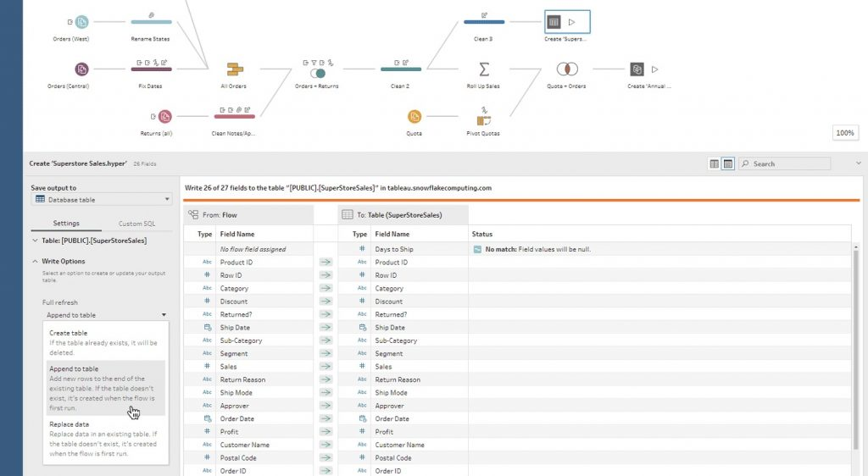This screenshot has width=868, height=476.
Task: Select Sub-Category in the flow fields column
Action: point(241,340)
